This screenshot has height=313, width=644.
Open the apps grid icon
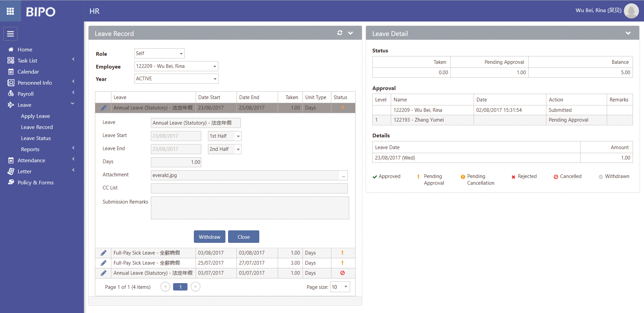[10, 11]
